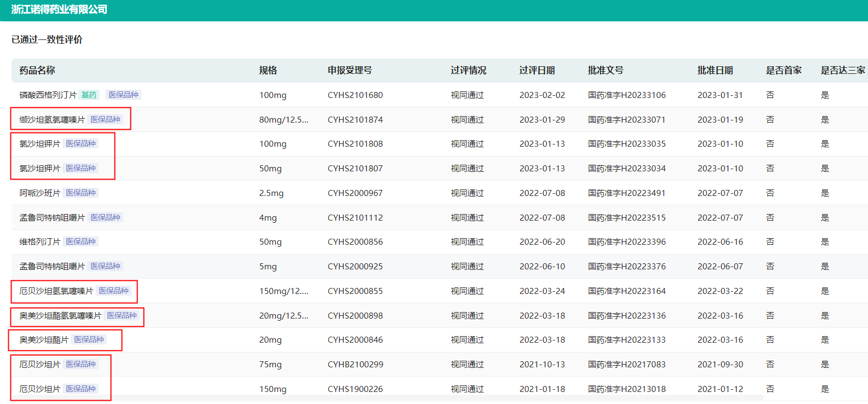The height and width of the screenshot is (404, 868).
Task: Click the 已通过一致性评价 section heading
Action: click(47, 39)
